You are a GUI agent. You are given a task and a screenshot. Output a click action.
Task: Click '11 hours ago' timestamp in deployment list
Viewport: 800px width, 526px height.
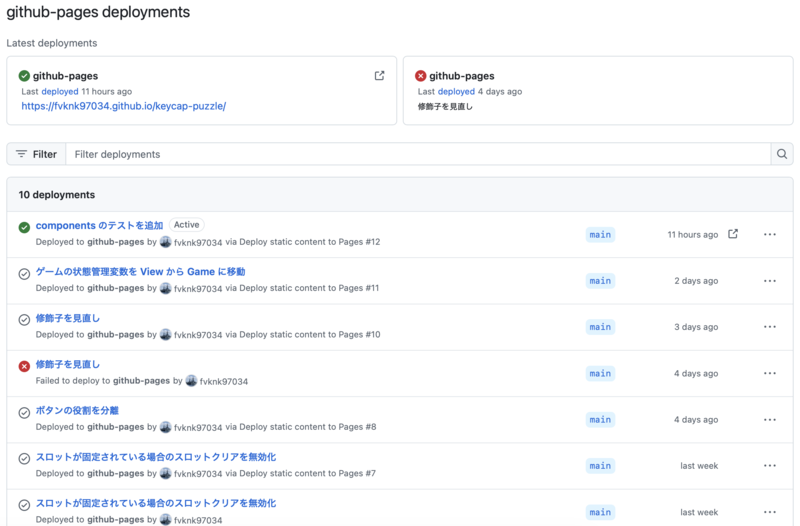coord(692,235)
